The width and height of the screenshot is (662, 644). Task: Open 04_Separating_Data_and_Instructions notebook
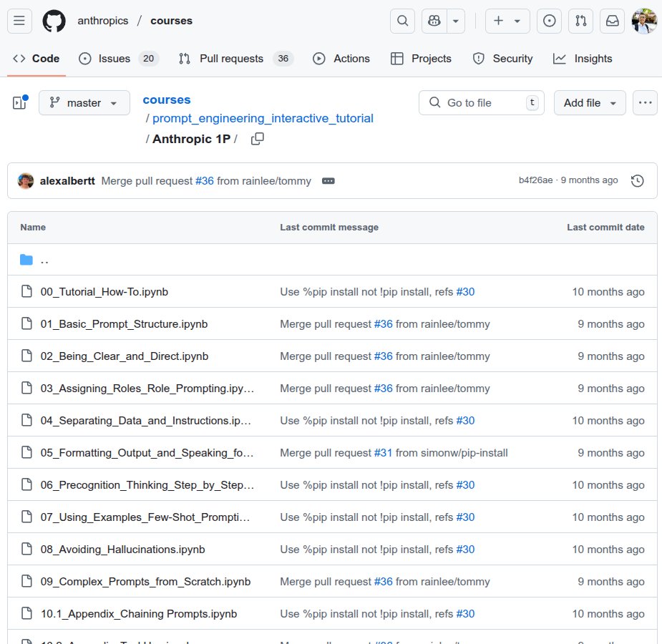pos(146,421)
